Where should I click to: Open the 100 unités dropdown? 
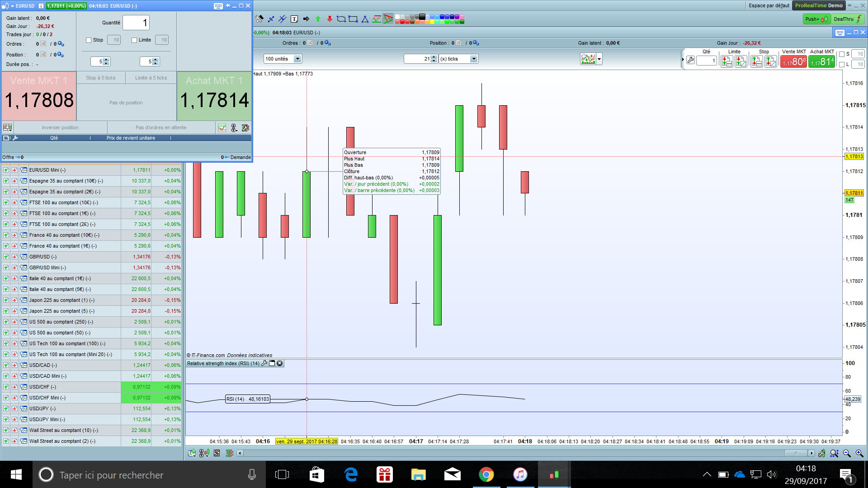pyautogui.click(x=297, y=59)
